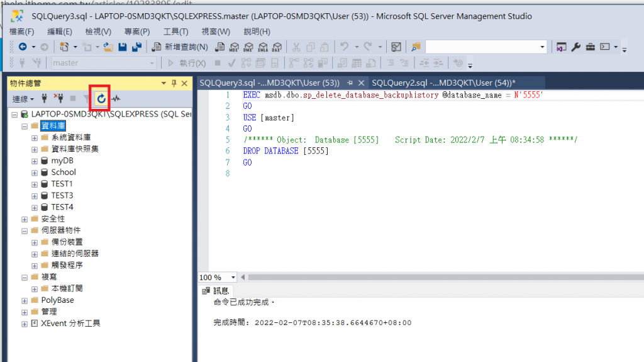Click the 執行(X) Execute button
Viewport: 644px width, 362px height.
[186, 63]
